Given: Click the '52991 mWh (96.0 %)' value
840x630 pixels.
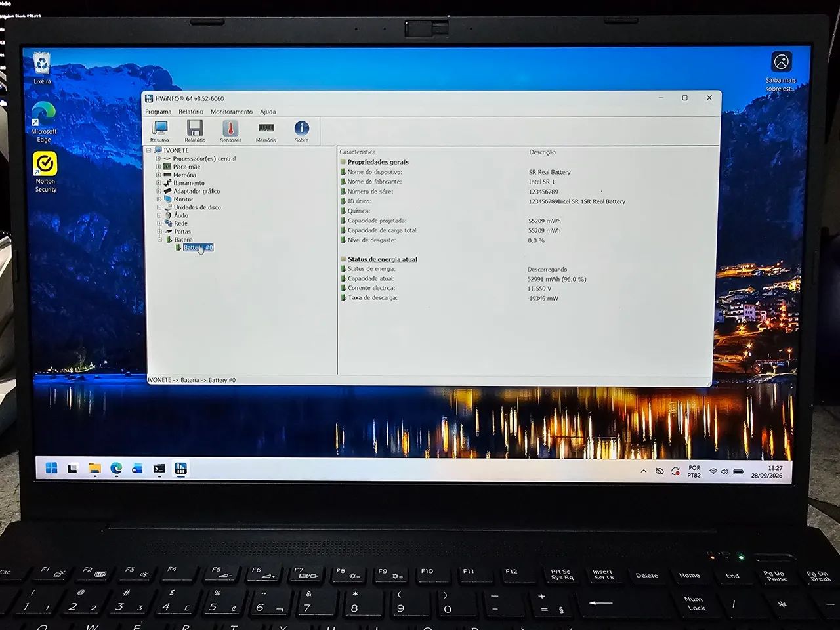Looking at the screenshot, I should (x=557, y=279).
